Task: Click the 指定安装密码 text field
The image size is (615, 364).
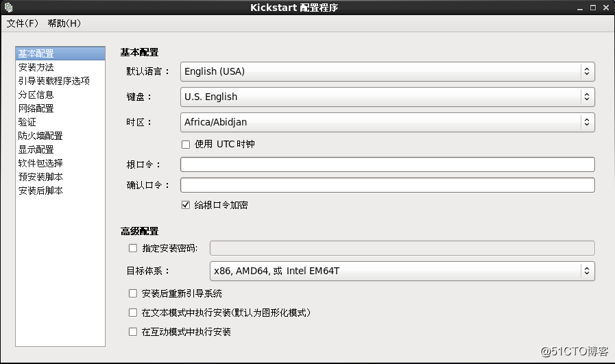Action: coord(402,248)
